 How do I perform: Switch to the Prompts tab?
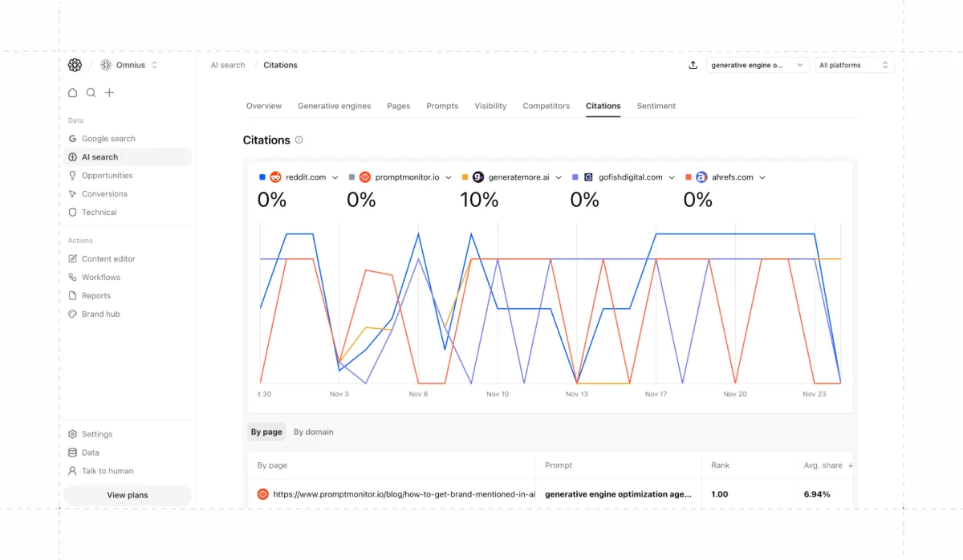(442, 106)
